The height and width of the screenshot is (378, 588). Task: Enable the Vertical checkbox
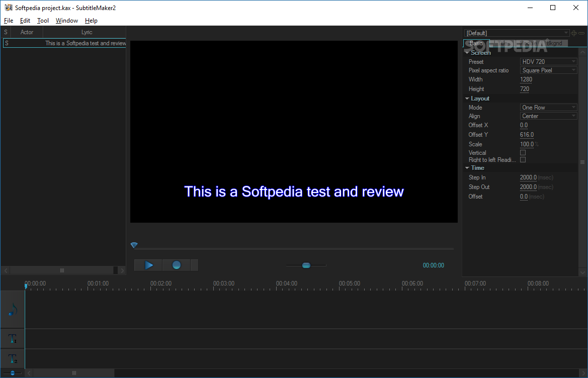tap(523, 152)
